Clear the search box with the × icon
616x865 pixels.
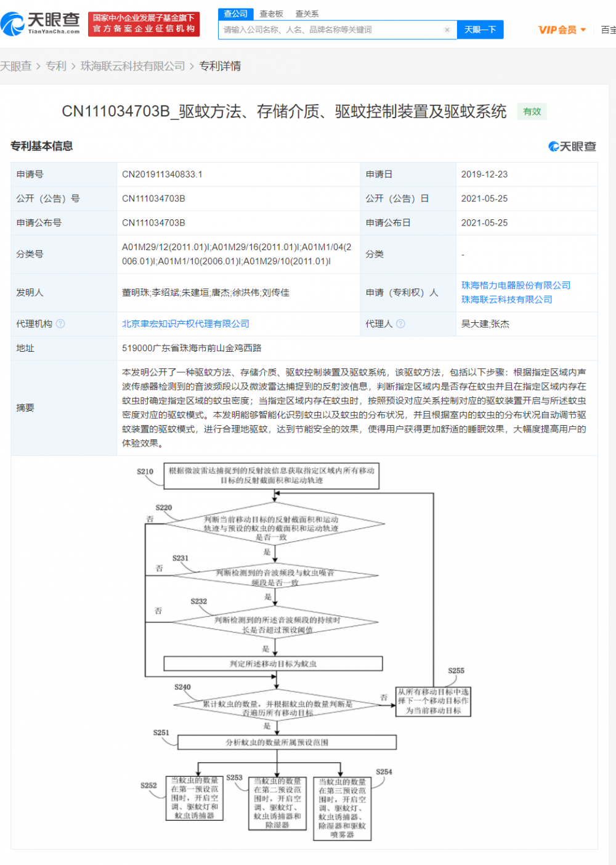click(448, 29)
